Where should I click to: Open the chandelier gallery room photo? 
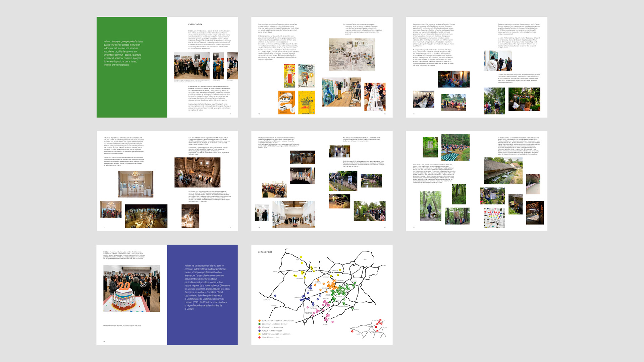pos(136,184)
